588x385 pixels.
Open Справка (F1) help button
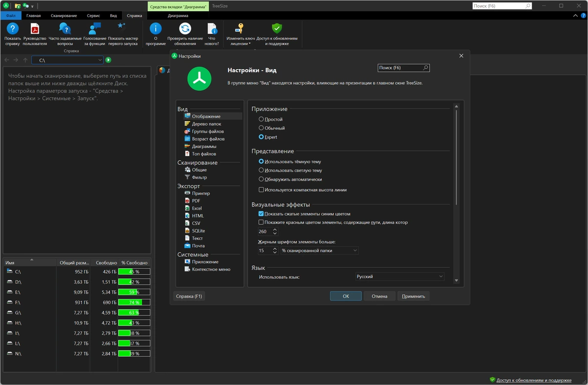(189, 296)
